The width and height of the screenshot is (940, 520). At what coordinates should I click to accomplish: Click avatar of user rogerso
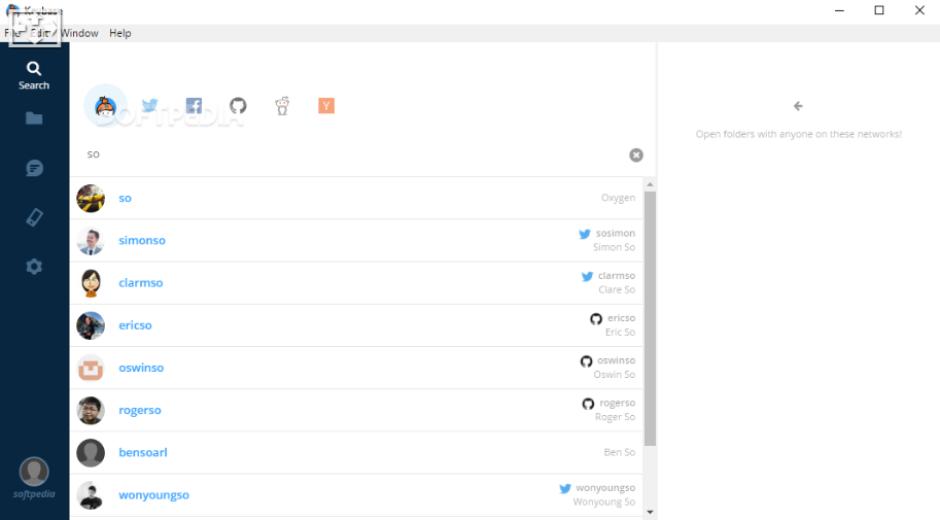(x=91, y=410)
